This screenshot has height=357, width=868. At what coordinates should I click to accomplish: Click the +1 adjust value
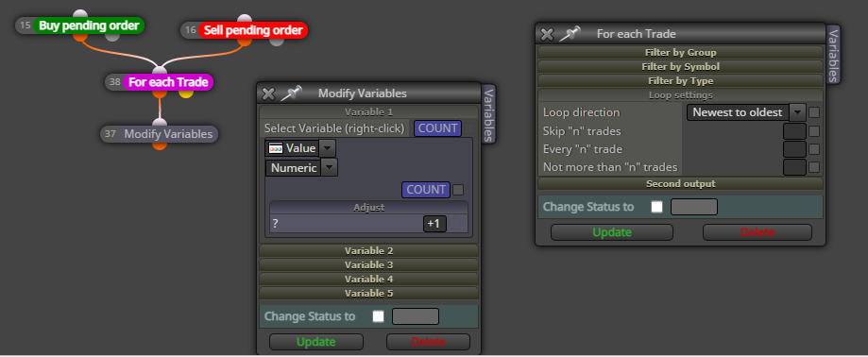point(434,224)
